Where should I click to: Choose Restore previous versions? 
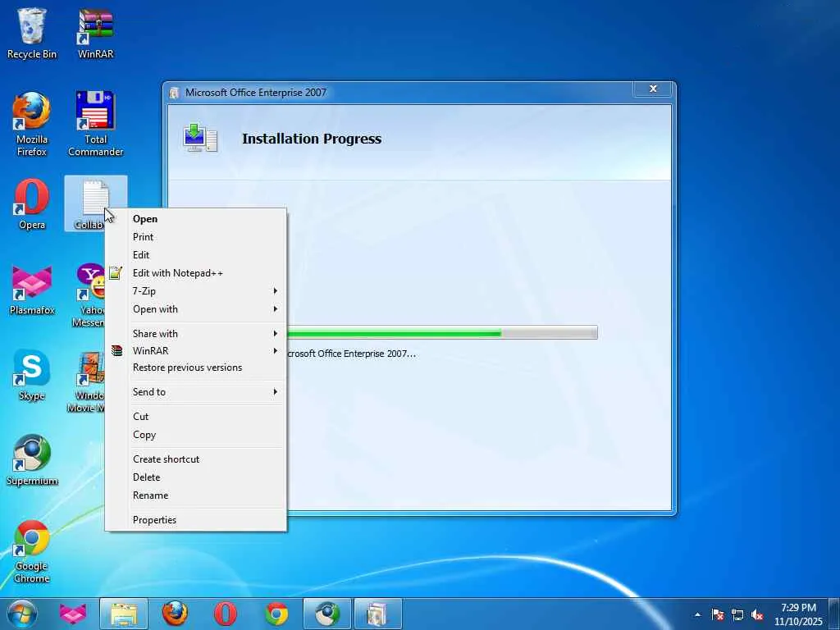195,367
